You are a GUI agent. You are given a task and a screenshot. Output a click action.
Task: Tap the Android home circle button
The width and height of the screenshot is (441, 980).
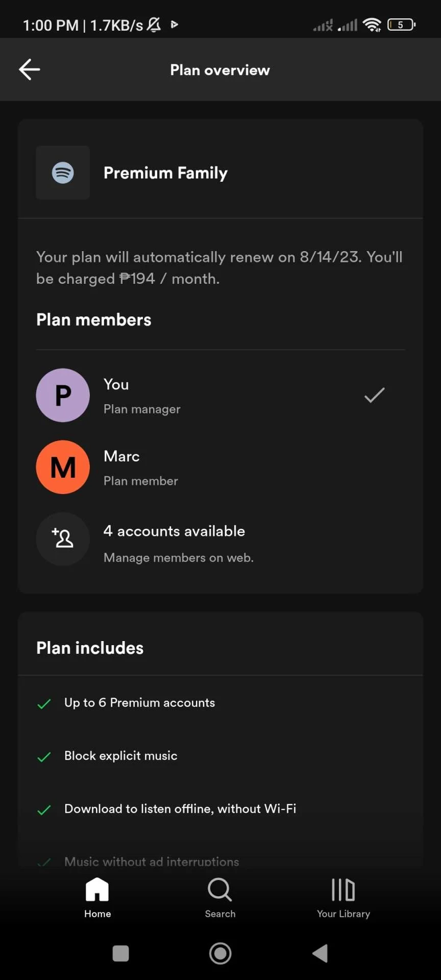pos(220,953)
